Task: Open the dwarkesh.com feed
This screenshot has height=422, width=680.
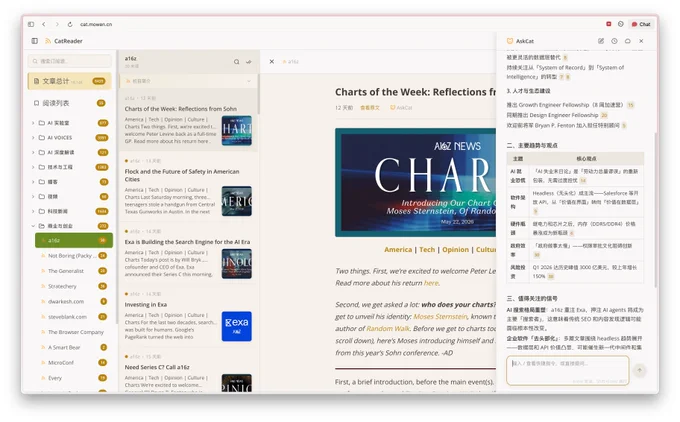Action: 74,301
